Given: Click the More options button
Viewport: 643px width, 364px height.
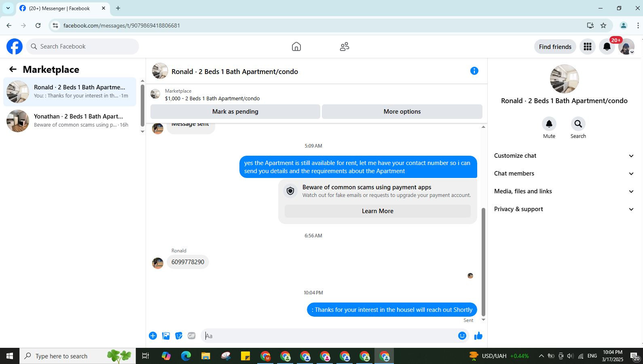Looking at the screenshot, I should click(x=402, y=112).
